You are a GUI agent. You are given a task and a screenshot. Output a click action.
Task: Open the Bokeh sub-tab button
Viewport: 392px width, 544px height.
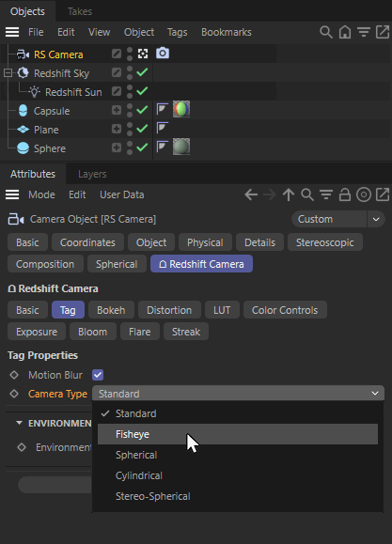111,310
